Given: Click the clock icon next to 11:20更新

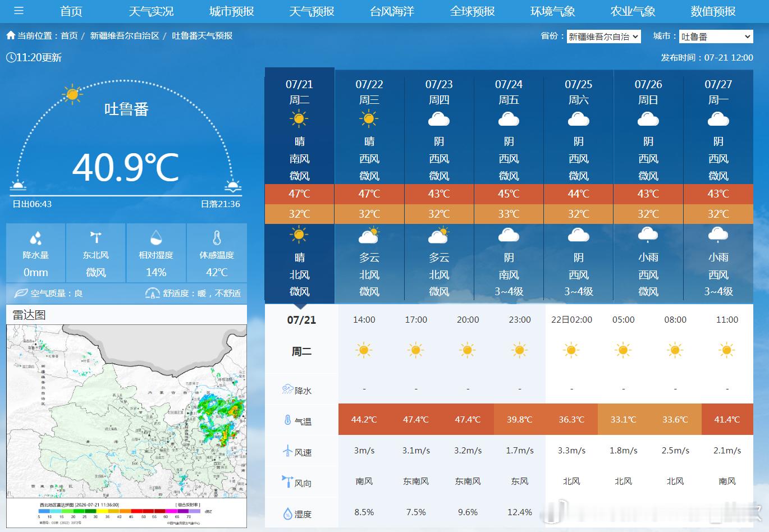Looking at the screenshot, I should click(x=11, y=57).
